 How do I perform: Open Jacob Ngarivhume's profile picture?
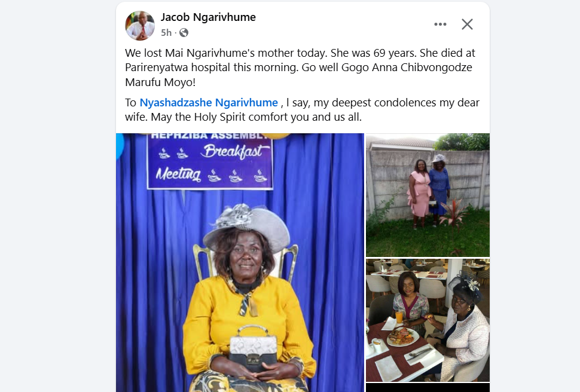point(140,26)
